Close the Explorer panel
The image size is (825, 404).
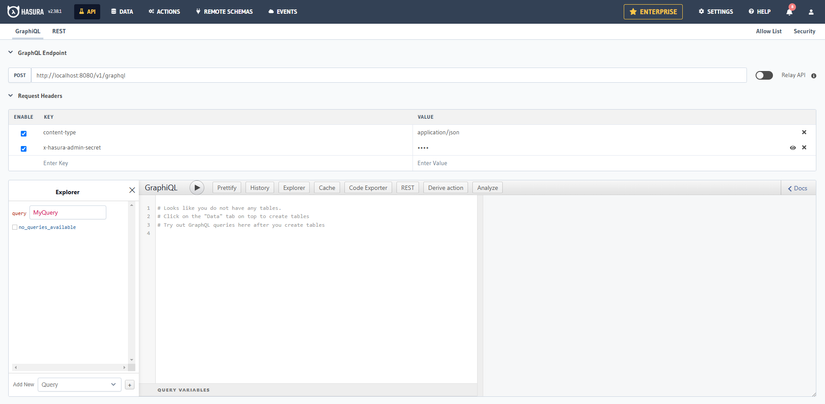(132, 190)
